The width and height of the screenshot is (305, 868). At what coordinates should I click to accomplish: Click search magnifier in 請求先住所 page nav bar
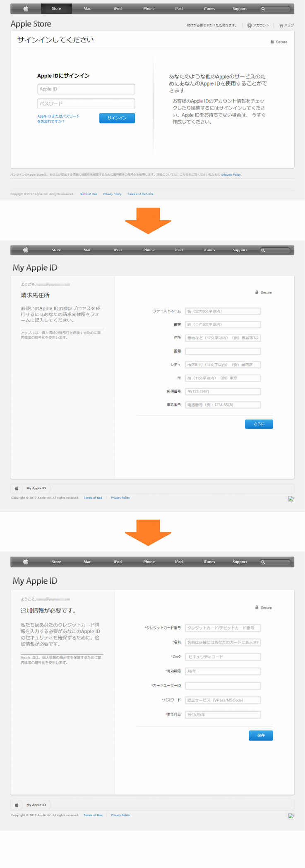click(x=263, y=250)
